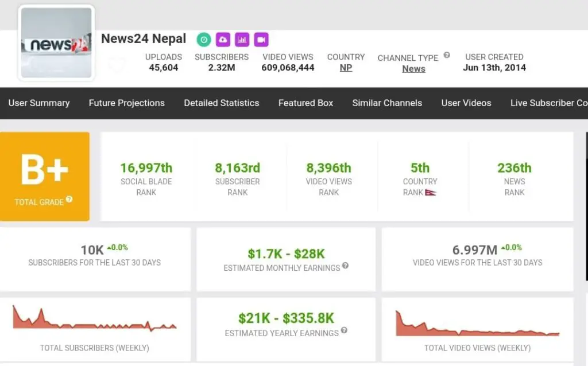Click the faint heart favorite icon
The width and height of the screenshot is (588, 366).
[117, 64]
